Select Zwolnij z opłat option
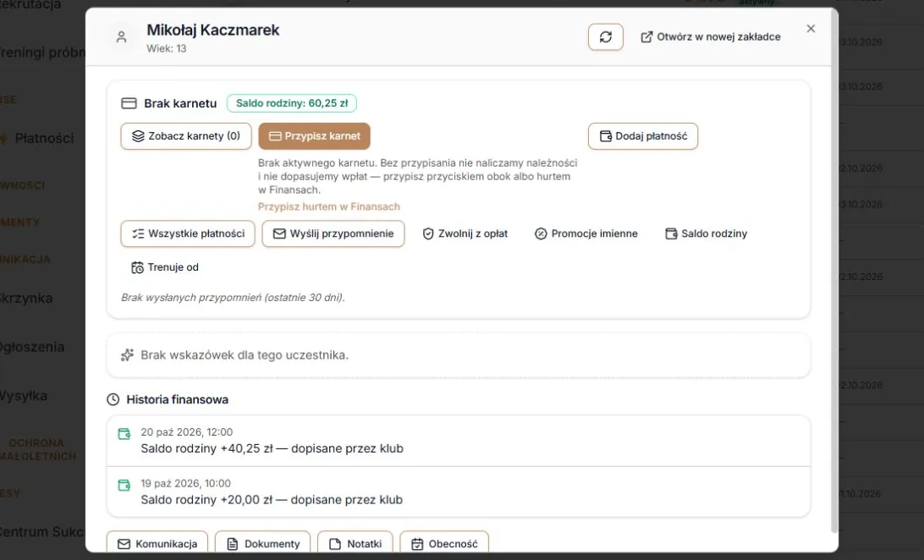Viewport: 924px width, 560px height. pos(465,233)
